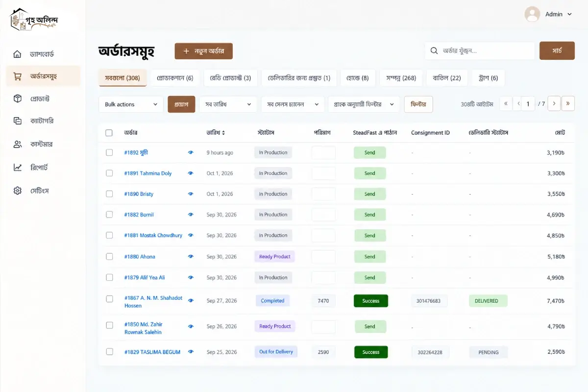Switch to the প্রোডাকশনে (6) tab
The height and width of the screenshot is (392, 588).
pyautogui.click(x=175, y=78)
